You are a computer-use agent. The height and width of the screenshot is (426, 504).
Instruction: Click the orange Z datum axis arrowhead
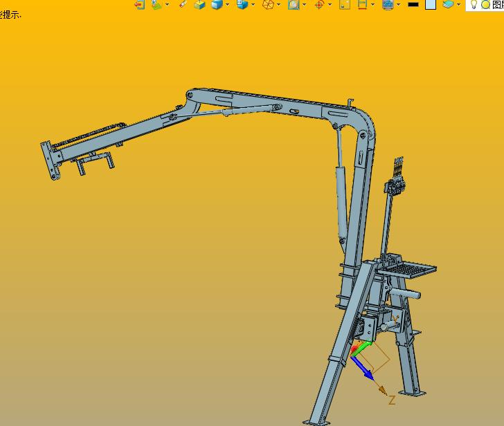[382, 391]
